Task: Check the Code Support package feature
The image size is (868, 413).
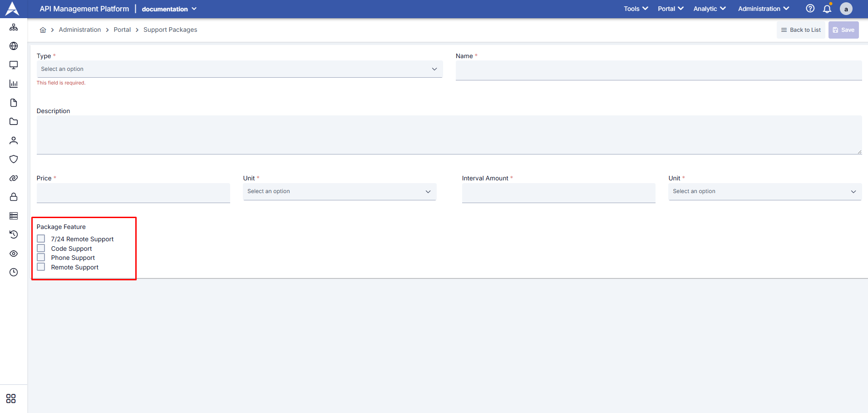Action: (41, 248)
